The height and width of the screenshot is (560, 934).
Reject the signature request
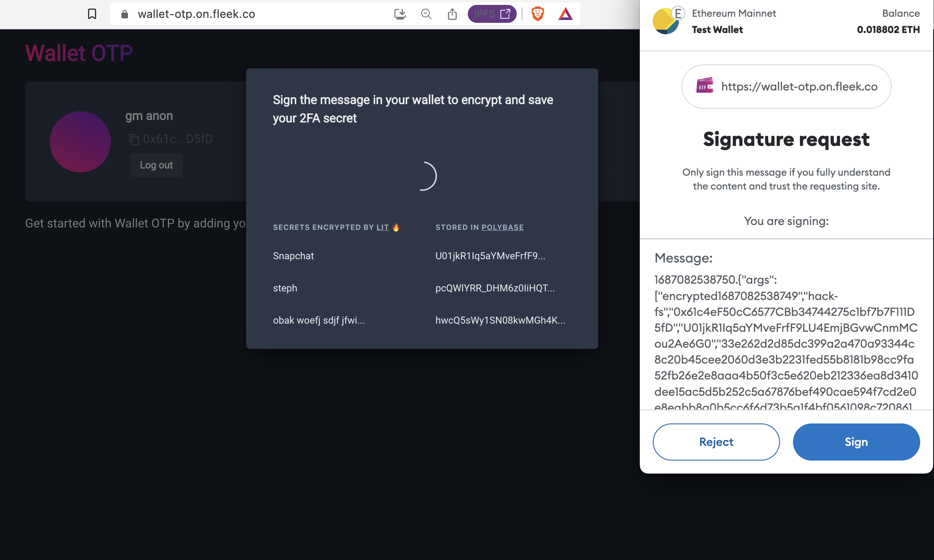716,442
